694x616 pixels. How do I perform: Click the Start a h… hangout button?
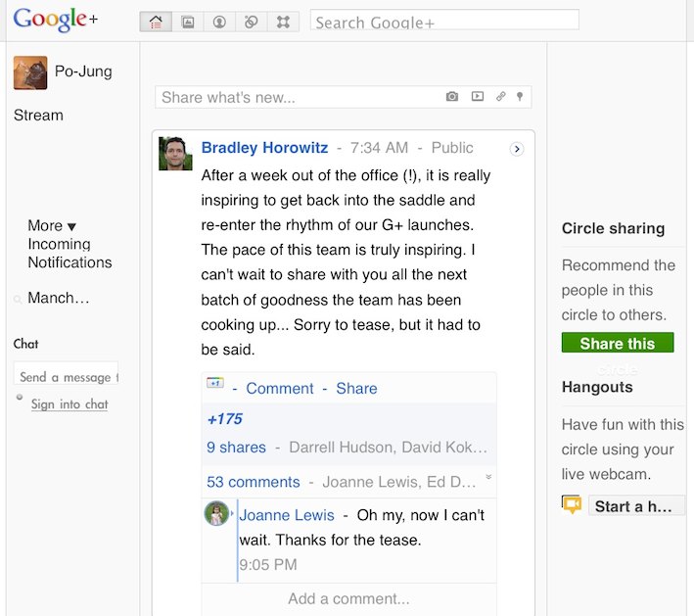coord(635,505)
